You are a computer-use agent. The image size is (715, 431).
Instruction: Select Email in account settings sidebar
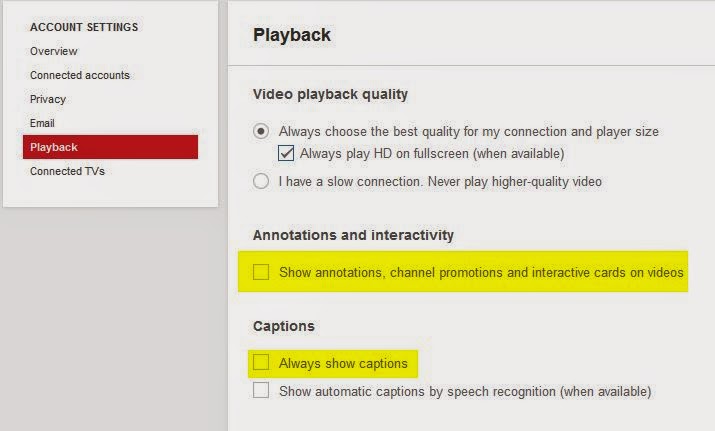click(x=42, y=123)
